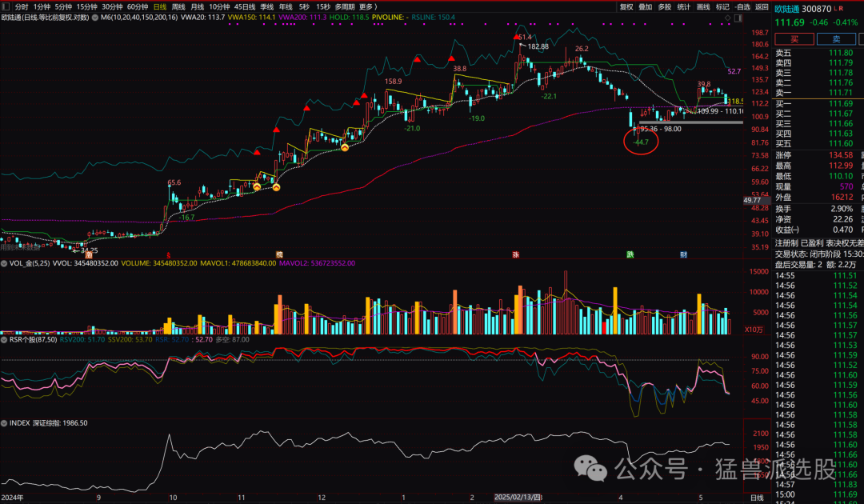Expand the VOL_金 indicator dropdown arrow
This screenshot has width=864, height=504.
[4, 264]
